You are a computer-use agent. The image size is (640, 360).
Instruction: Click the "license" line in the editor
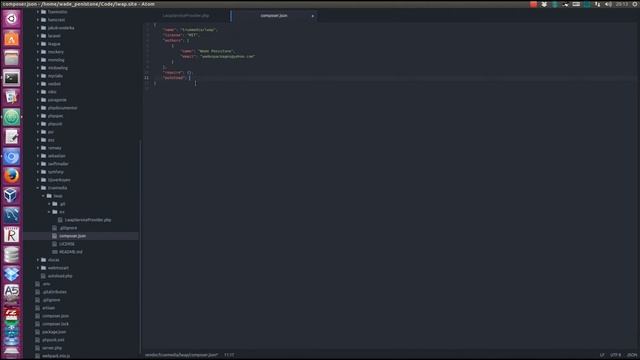tap(180, 35)
